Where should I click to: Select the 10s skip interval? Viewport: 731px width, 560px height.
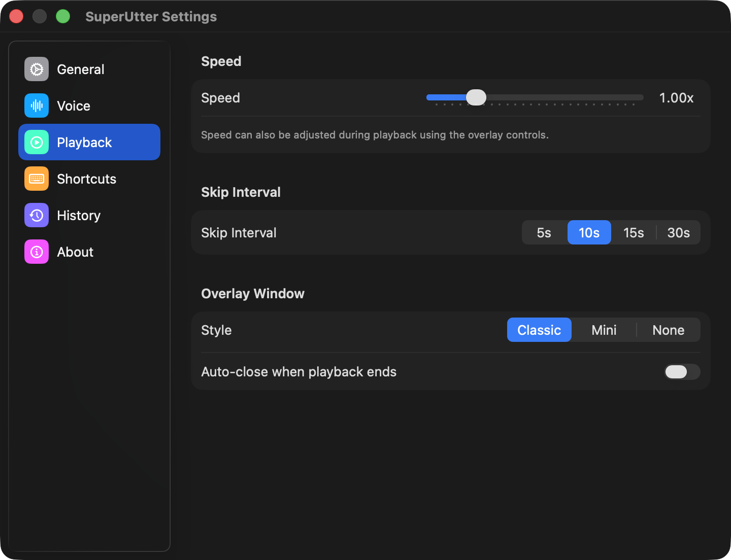point(589,232)
